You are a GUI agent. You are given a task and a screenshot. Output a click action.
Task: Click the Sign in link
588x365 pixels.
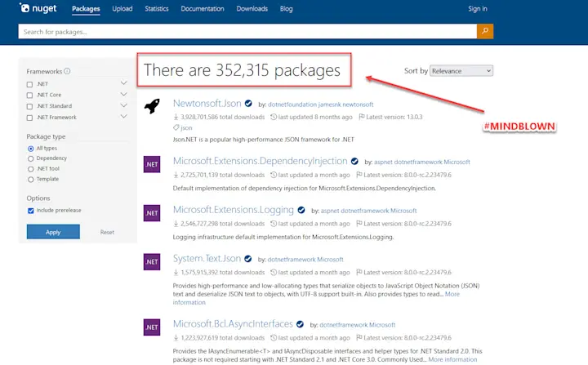click(x=478, y=9)
